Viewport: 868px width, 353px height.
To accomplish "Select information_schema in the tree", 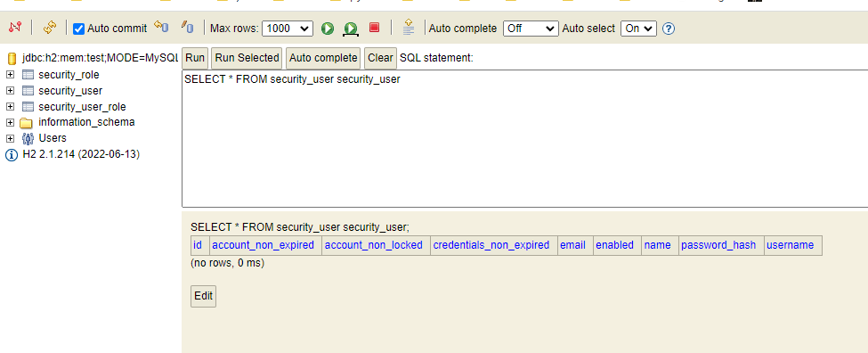I will (86, 122).
